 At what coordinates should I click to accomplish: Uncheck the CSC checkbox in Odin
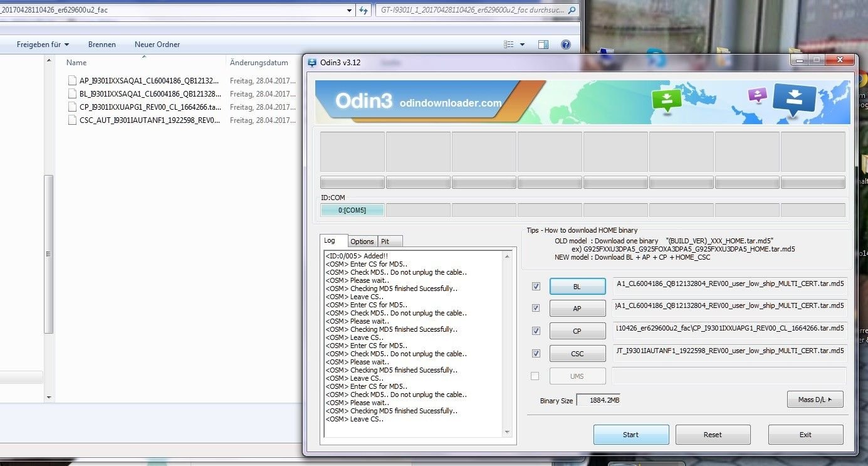536,353
